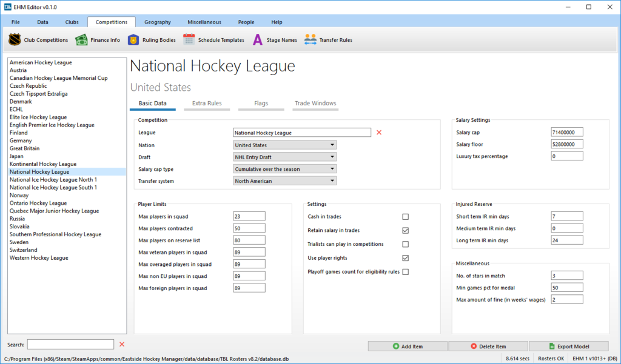Select Czech Tipsport Extraliga in the list
621x364 pixels.
(x=67, y=94)
